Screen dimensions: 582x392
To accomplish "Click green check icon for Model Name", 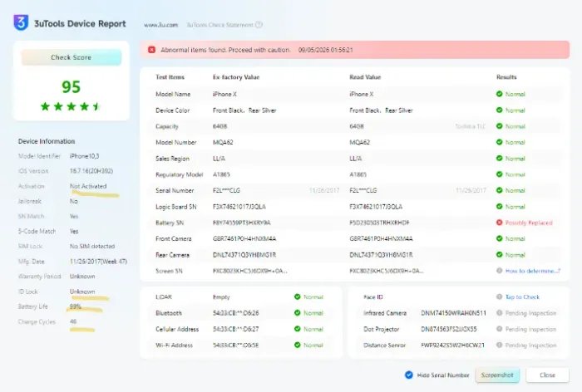I will (x=499, y=94).
